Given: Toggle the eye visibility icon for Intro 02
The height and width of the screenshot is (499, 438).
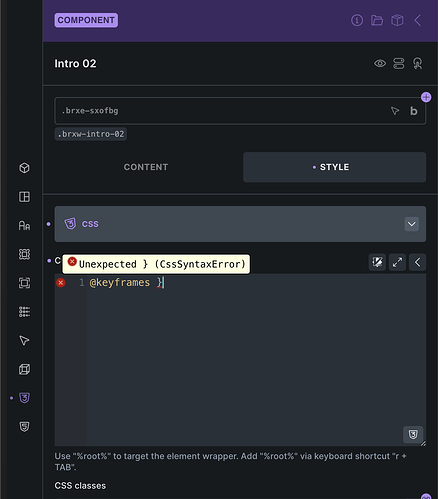Looking at the screenshot, I should 380,63.
